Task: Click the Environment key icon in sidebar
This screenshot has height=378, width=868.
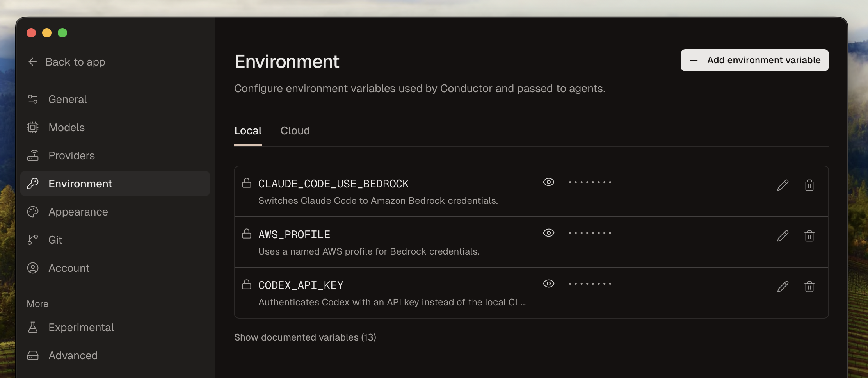Action: coord(33,184)
